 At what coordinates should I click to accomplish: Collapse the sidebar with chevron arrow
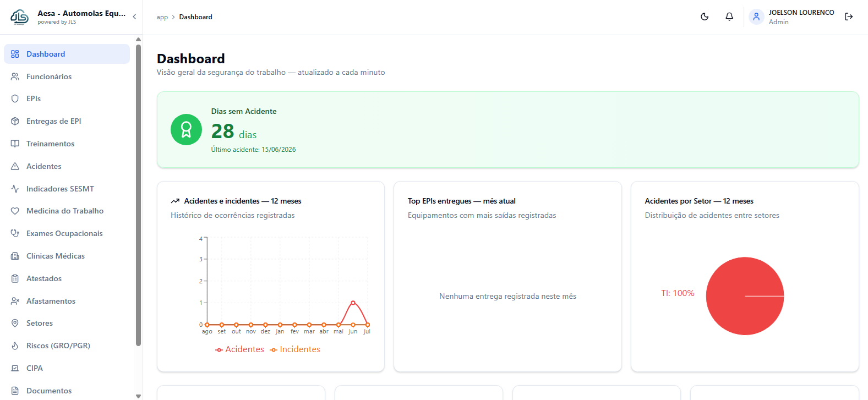(x=134, y=17)
